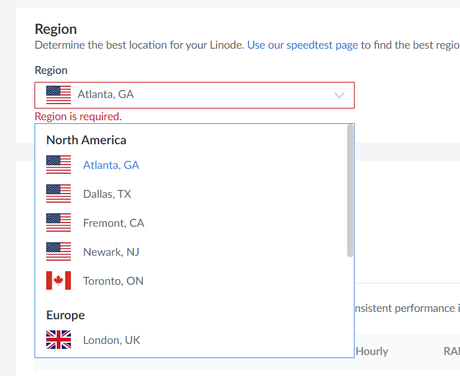Choose Dallas, TX as region
The height and width of the screenshot is (376, 460).
[107, 194]
